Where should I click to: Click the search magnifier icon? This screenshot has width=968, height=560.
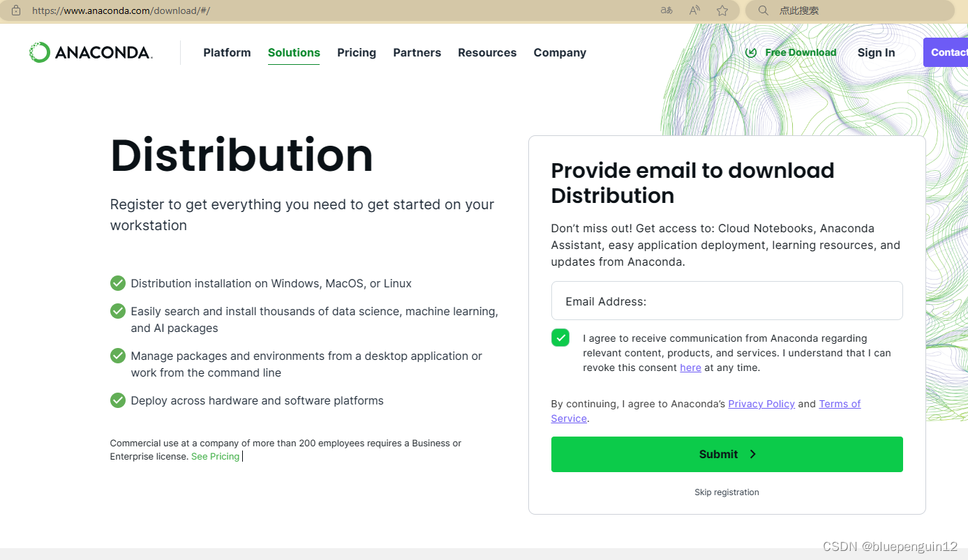[764, 10]
